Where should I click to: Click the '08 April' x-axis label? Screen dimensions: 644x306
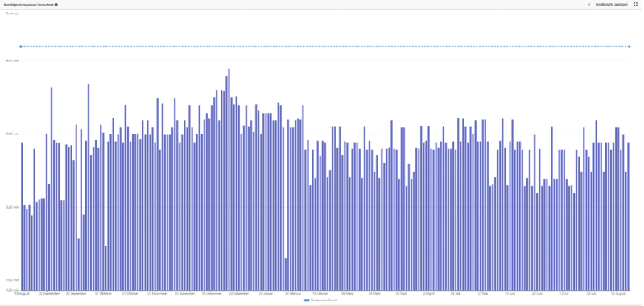click(401, 294)
